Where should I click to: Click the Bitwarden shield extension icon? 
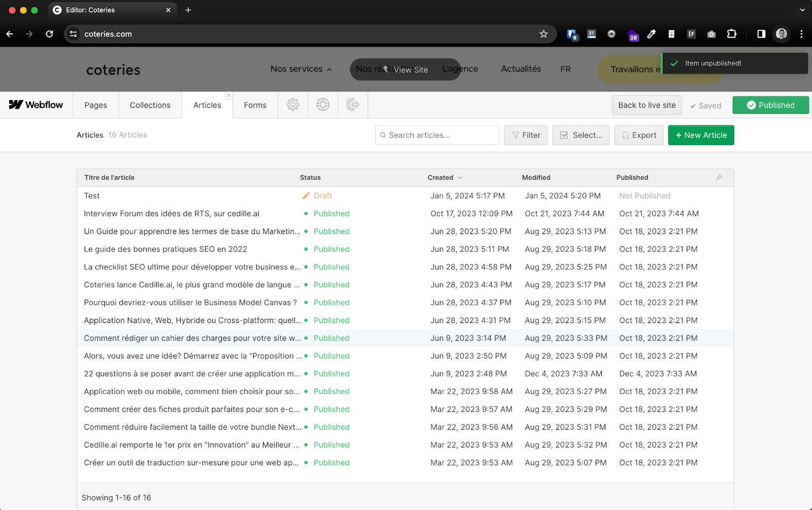pos(572,35)
